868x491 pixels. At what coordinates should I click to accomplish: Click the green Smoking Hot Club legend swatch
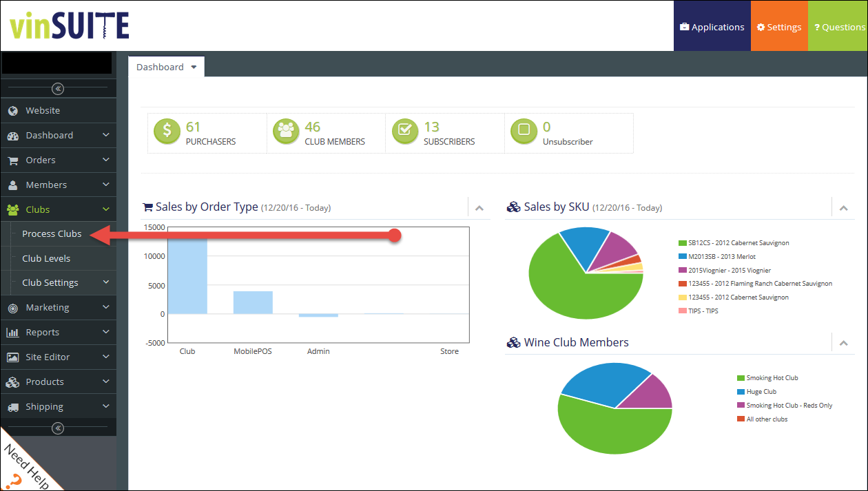(x=741, y=378)
